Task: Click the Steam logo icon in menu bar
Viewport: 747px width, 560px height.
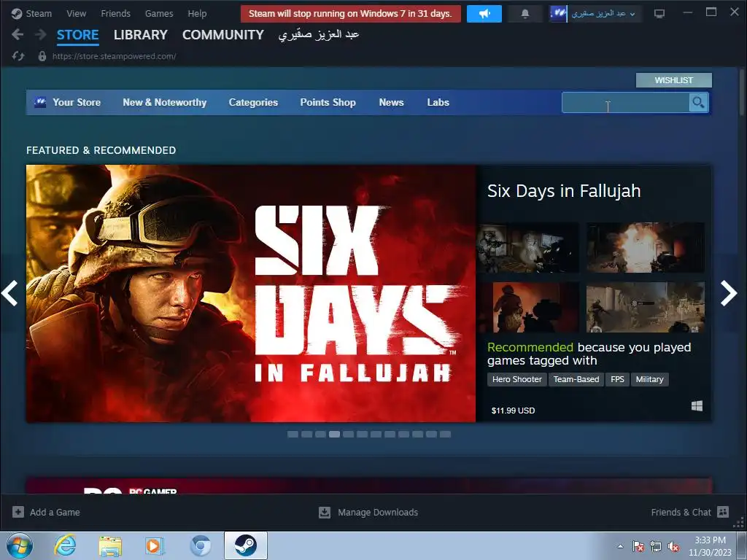Action: pyautogui.click(x=17, y=13)
